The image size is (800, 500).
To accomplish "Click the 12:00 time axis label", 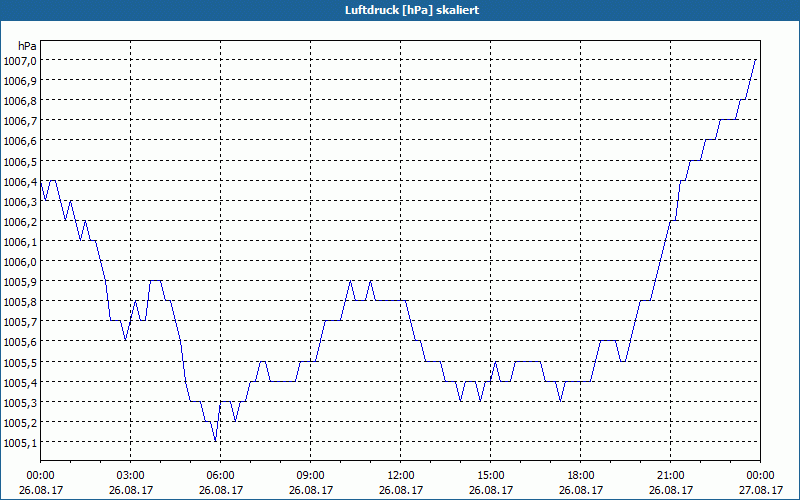I will coord(401,476).
